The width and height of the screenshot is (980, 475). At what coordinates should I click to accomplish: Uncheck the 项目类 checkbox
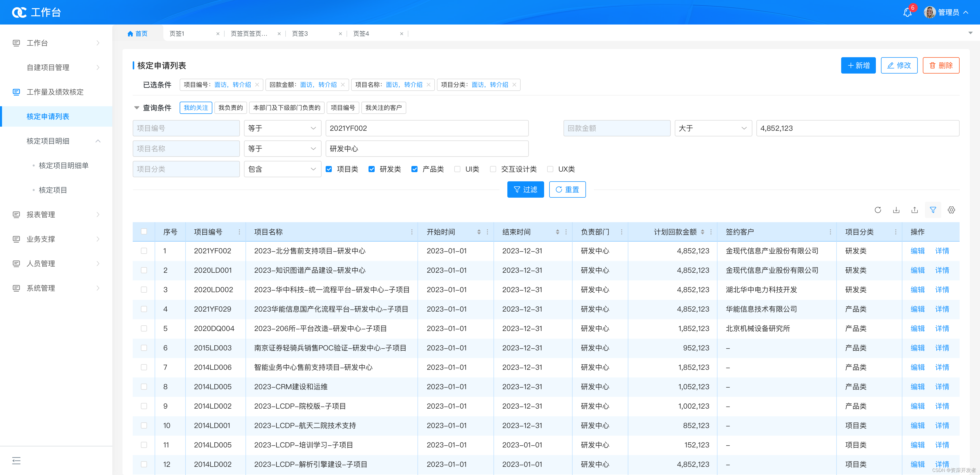[x=329, y=169]
